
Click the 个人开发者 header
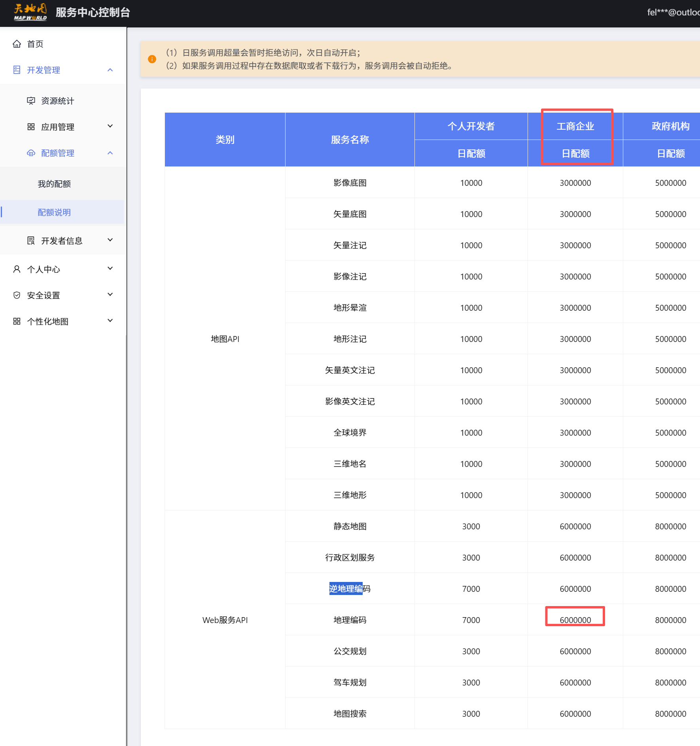point(471,126)
